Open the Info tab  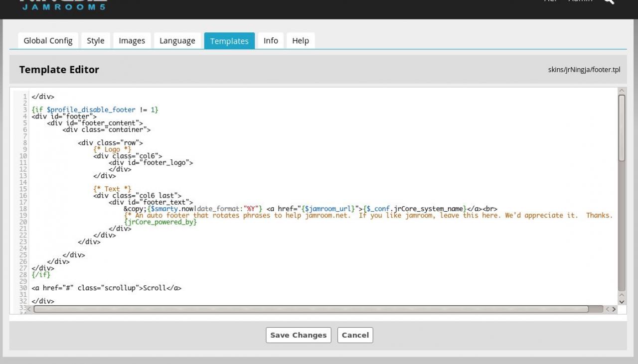[271, 41]
